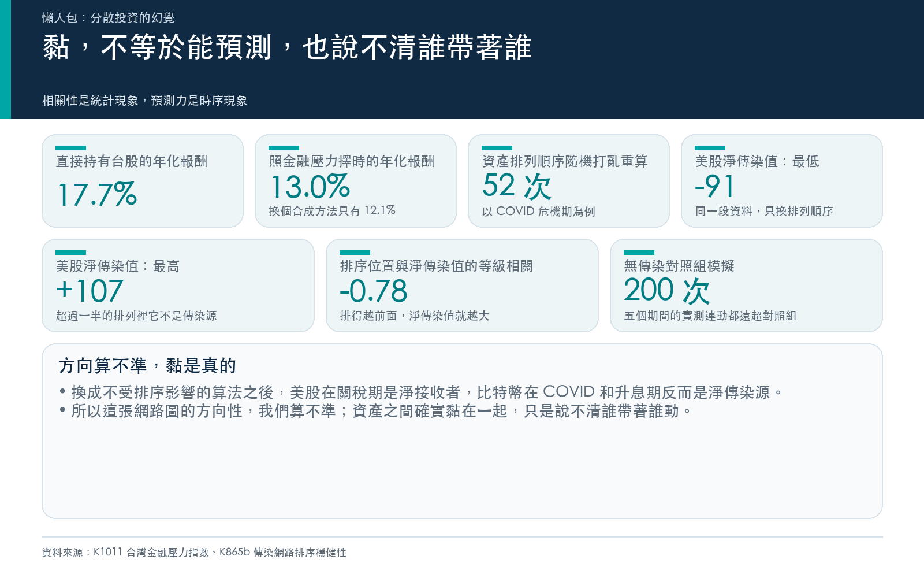Select the header label 懶人包：分散投資的幻覺
The width and height of the screenshot is (924, 578).
[109, 18]
